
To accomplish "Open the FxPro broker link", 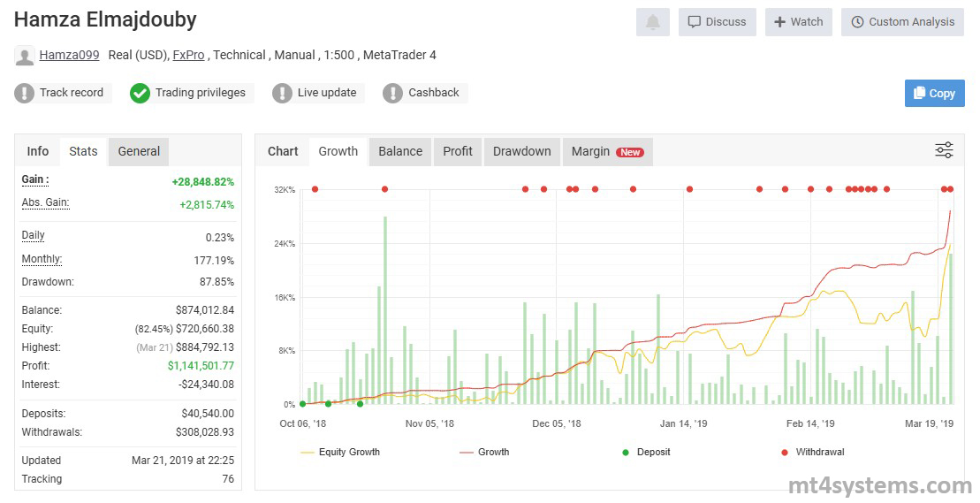I will coord(188,55).
